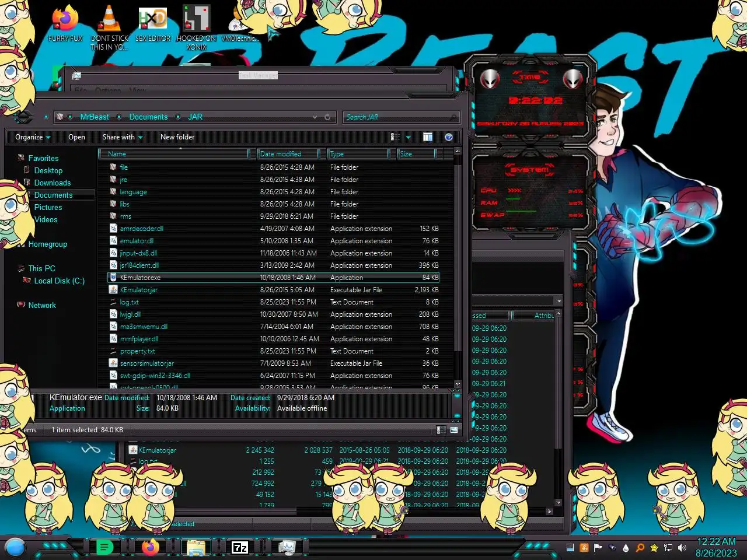
Task: Click the change view icon in Explorer
Action: point(395,137)
